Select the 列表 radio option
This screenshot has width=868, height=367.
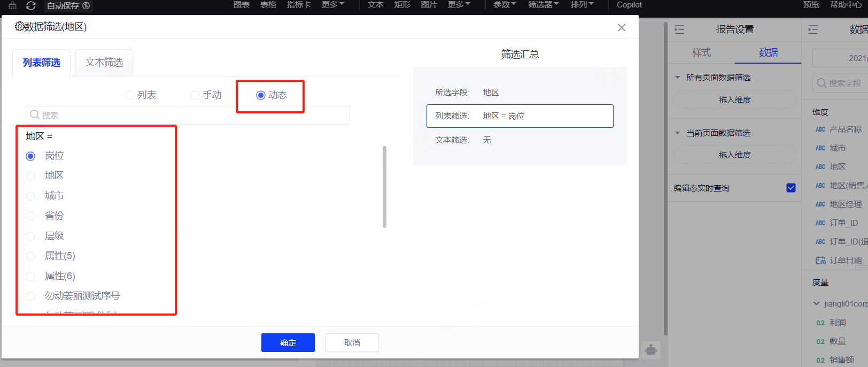click(x=130, y=95)
